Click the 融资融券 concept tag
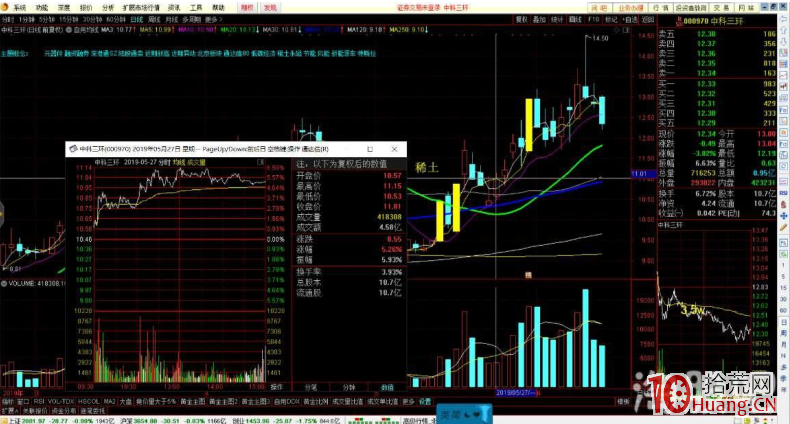 click(77, 53)
